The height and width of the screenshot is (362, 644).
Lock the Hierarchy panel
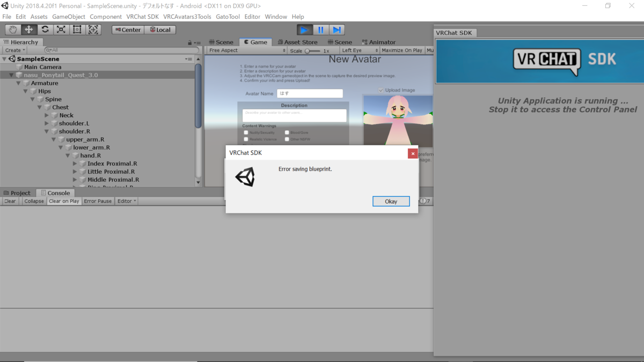189,42
